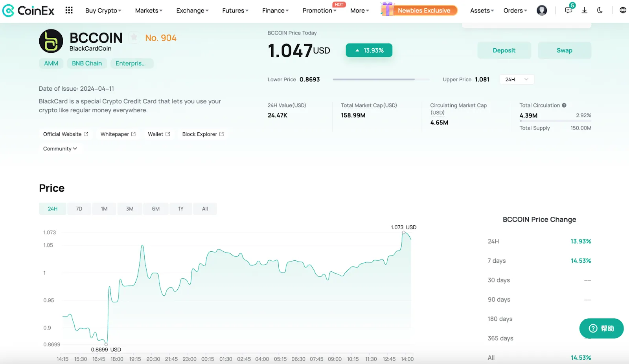This screenshot has width=629, height=364.
Task: Select the 24H chart tab
Action: (53, 209)
